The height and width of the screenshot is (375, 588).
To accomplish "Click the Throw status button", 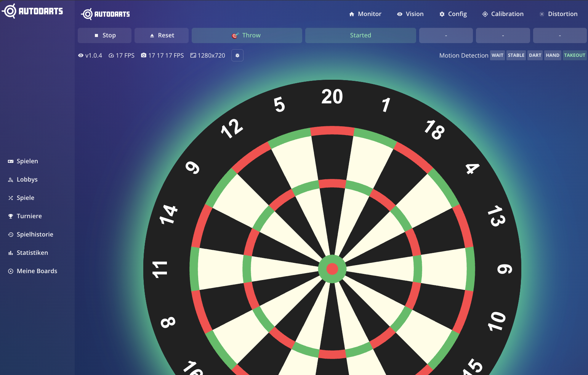I will 247,35.
